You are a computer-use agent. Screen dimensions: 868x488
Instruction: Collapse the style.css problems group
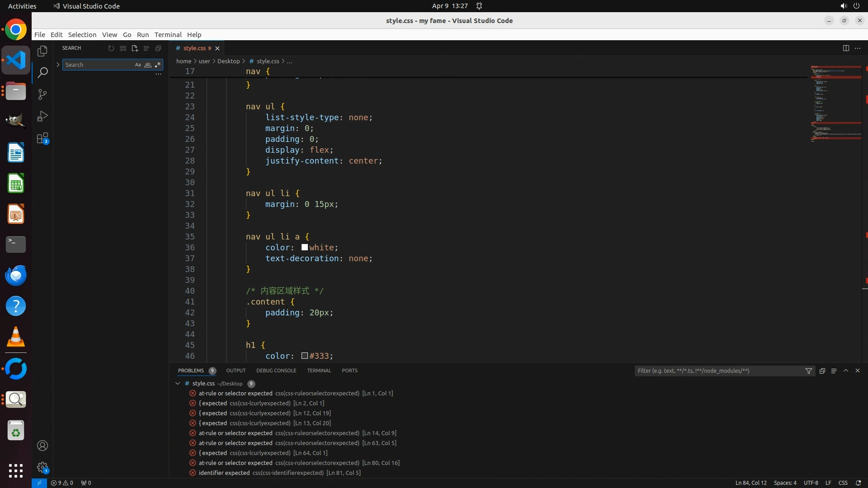[x=178, y=384]
